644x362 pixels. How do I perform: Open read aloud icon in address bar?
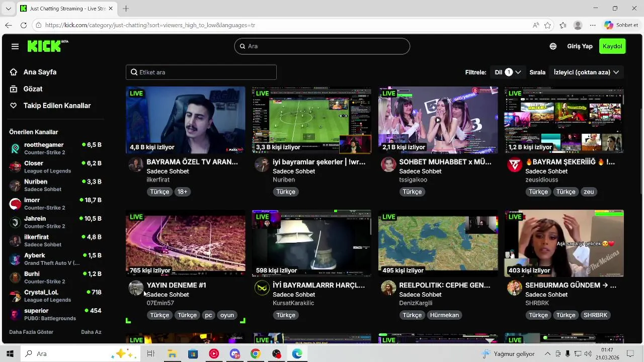tap(536, 25)
